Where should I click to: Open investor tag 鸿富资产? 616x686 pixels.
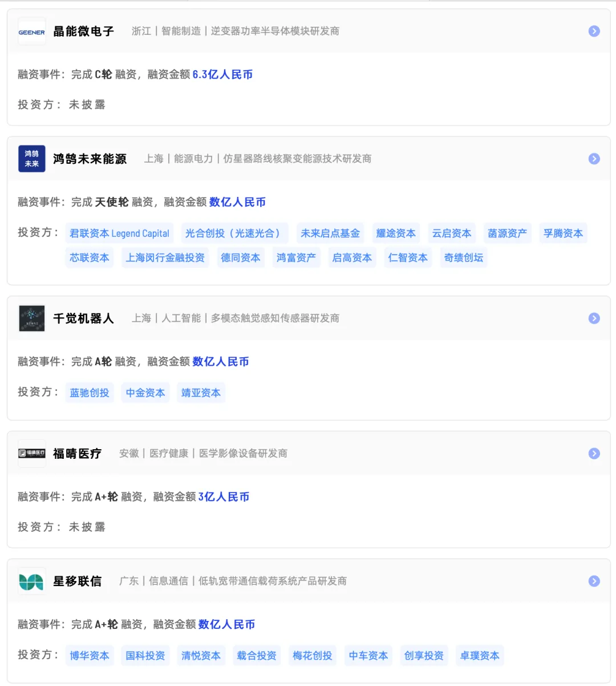tap(297, 258)
